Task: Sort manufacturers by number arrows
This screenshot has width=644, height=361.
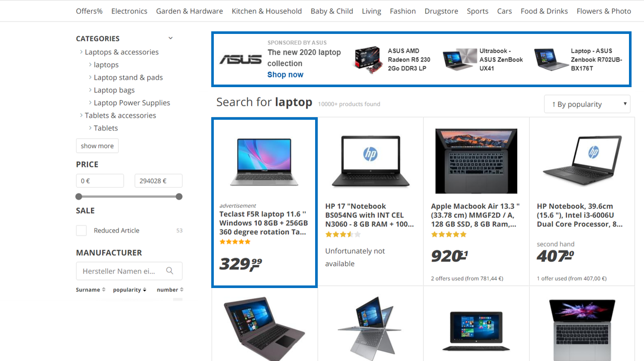Action: (182, 290)
